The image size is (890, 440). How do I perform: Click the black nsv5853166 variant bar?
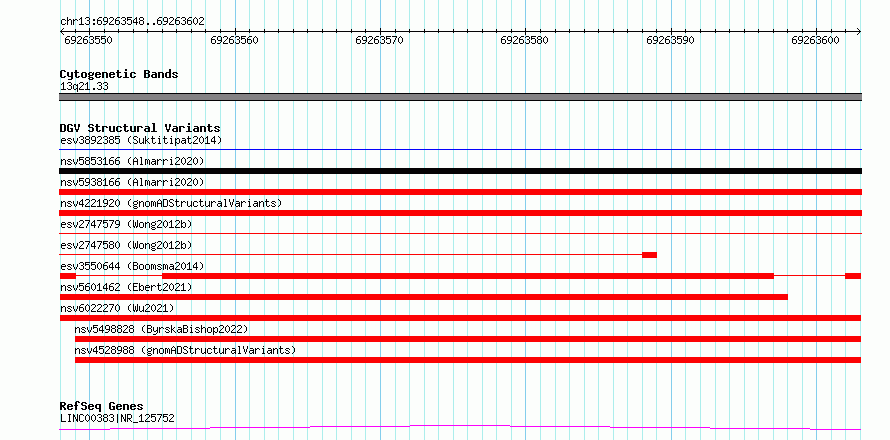click(460, 171)
